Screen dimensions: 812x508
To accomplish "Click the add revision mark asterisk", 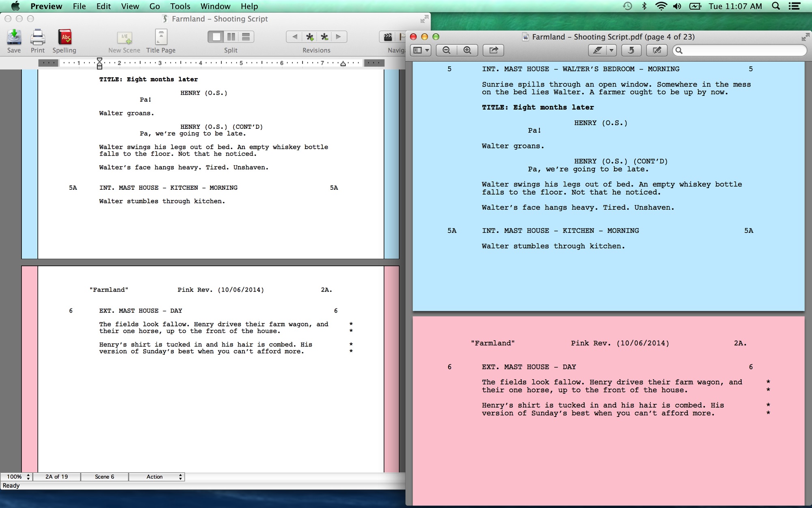I will pyautogui.click(x=310, y=37).
